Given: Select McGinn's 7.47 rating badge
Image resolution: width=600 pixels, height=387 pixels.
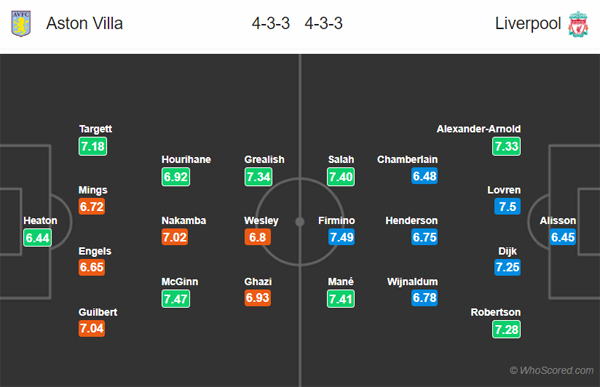Looking at the screenshot, I should point(176,299).
